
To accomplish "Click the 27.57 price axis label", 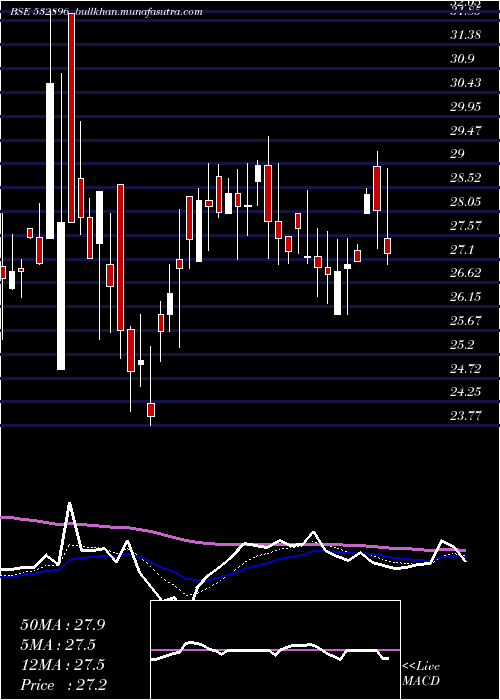I will pyautogui.click(x=466, y=225).
